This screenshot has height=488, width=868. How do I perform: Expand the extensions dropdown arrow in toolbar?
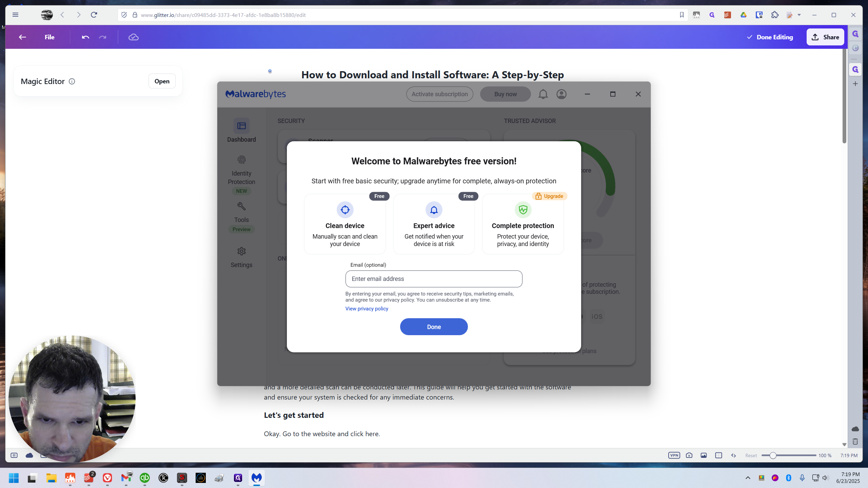tap(799, 15)
